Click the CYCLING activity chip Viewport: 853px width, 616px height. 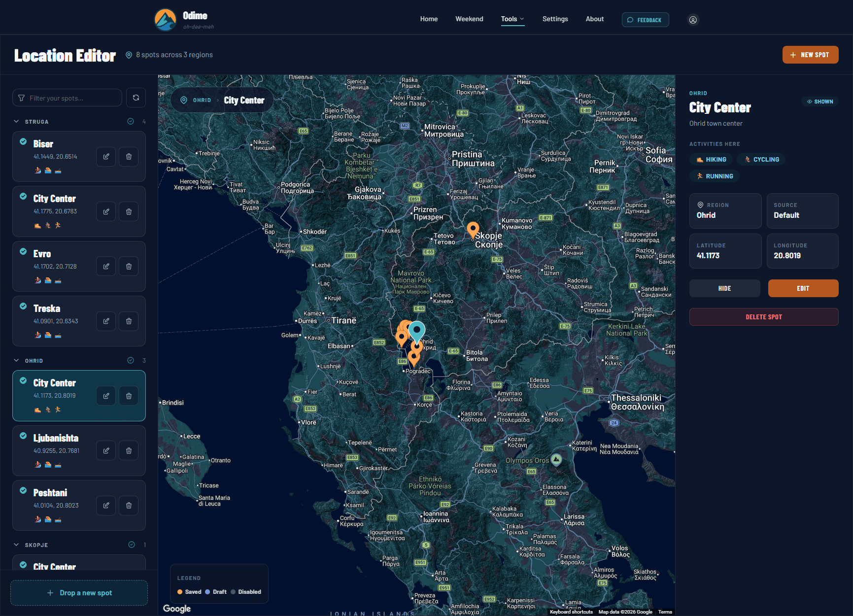pos(761,159)
